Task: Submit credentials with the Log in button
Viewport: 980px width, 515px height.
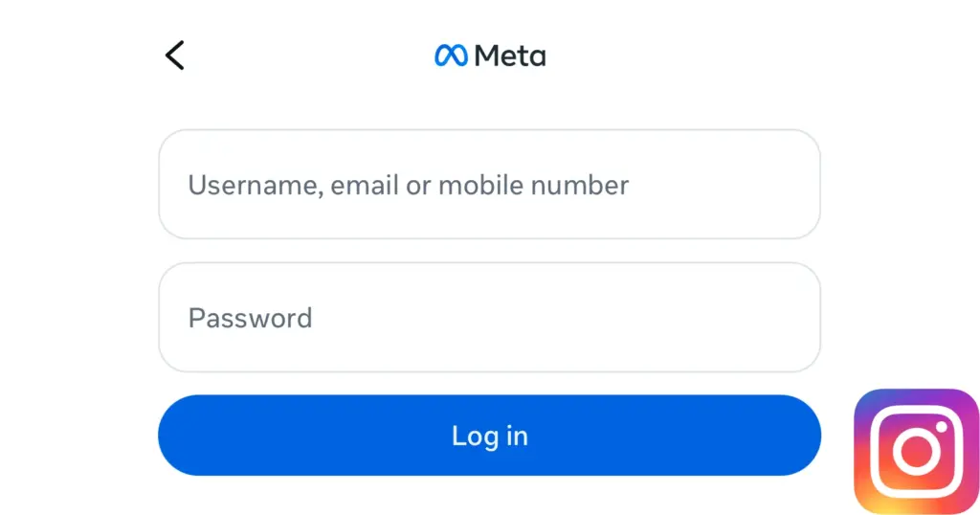Action: tap(489, 436)
